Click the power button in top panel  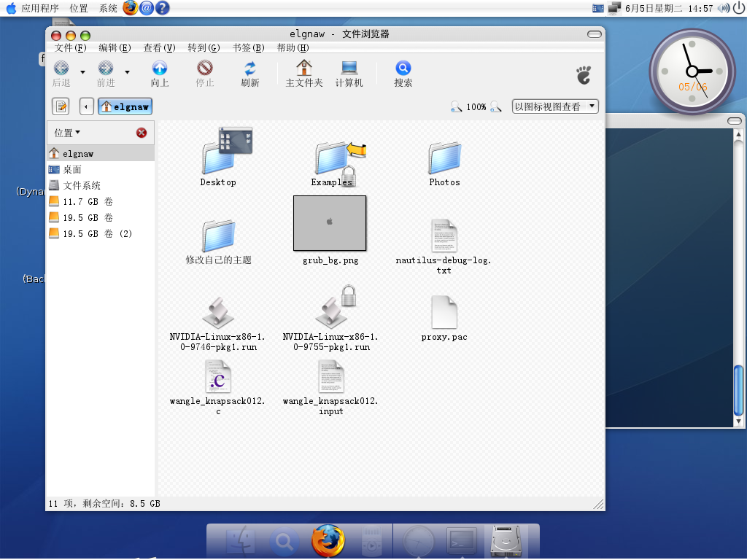[740, 8]
